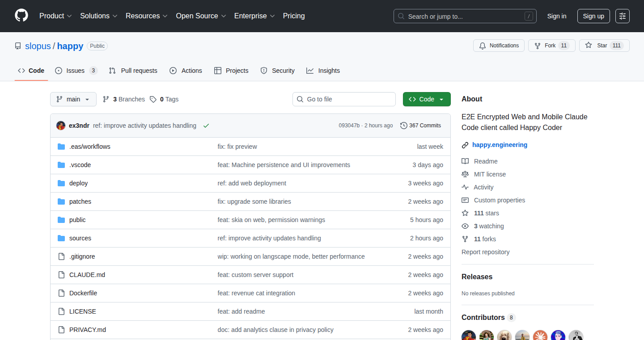644x340 pixels.
Task: Open the Notifications button
Action: [x=499, y=46]
